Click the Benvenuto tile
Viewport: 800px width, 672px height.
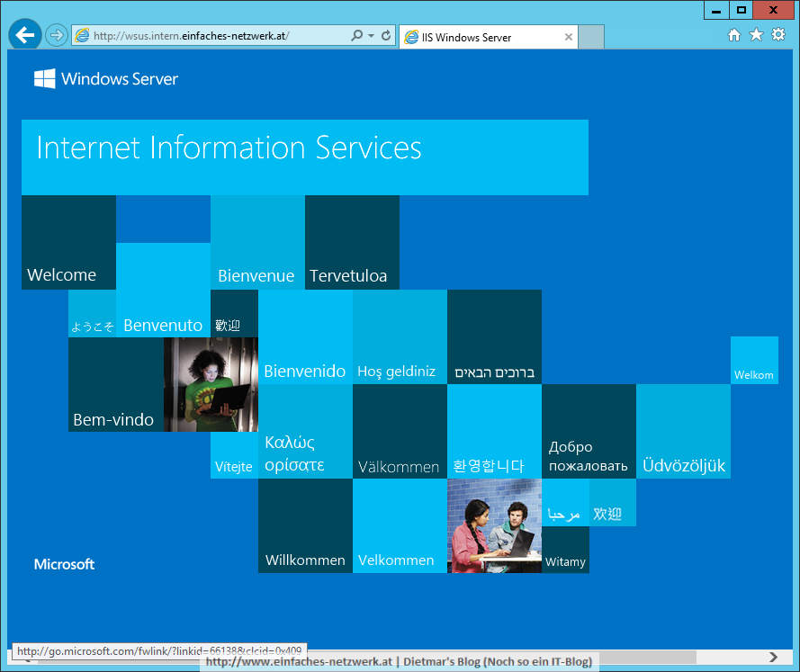tap(163, 290)
